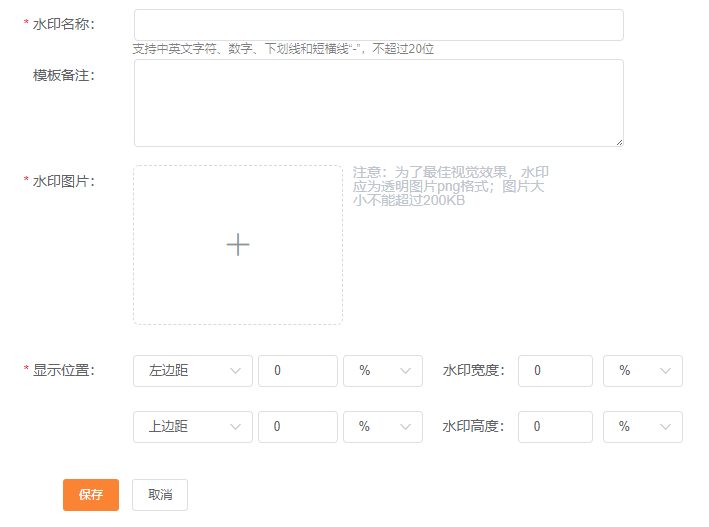Click the plus icon to upload watermark image

(x=238, y=245)
